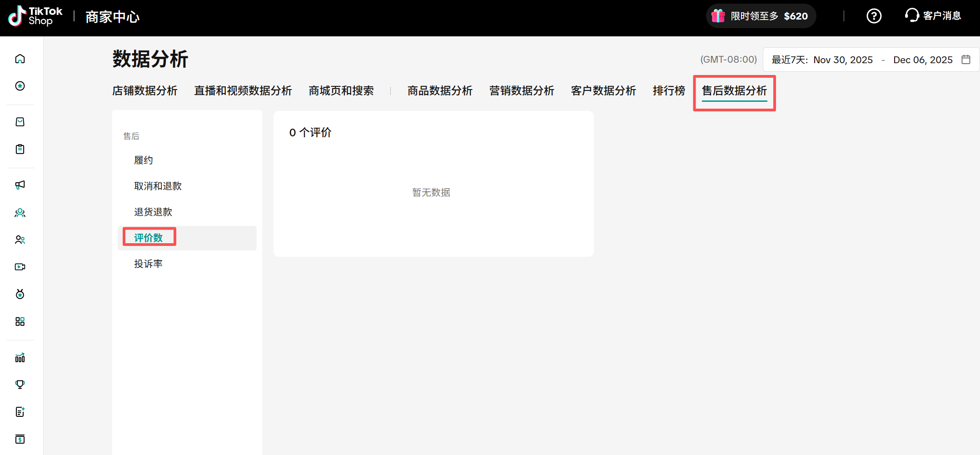Open 客户消息 customer messages

[x=933, y=16]
